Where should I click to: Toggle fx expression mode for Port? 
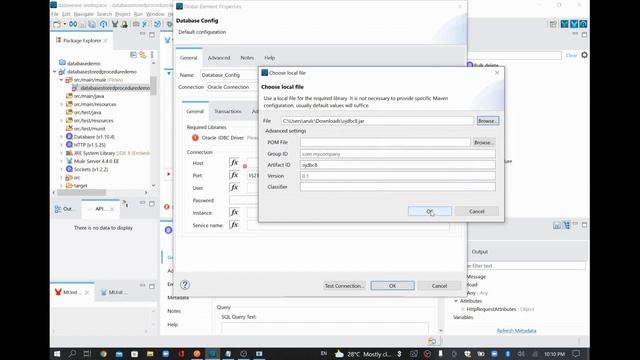234,175
